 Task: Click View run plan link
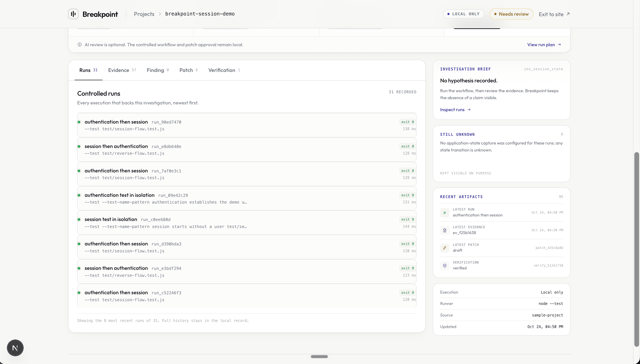click(x=544, y=44)
